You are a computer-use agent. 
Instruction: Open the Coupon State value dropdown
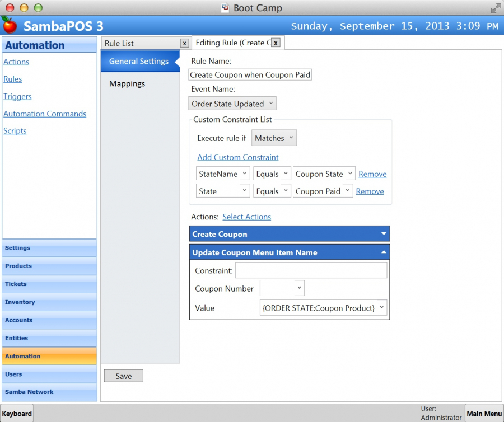point(324,174)
